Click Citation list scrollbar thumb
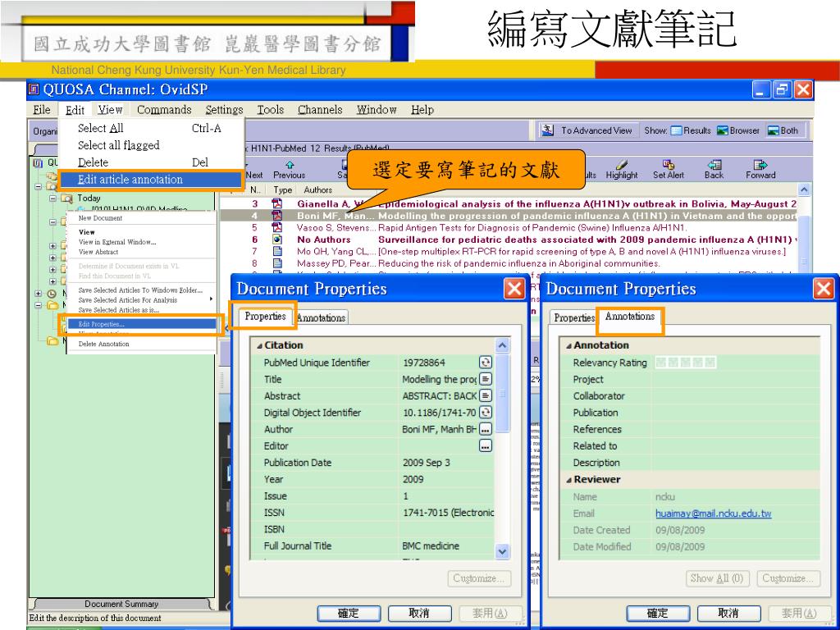 pos(502,393)
